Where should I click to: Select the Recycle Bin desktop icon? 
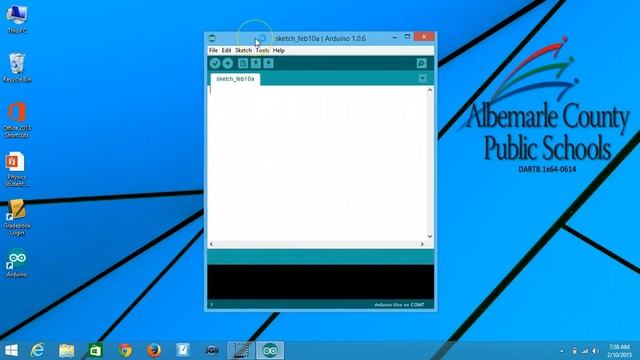click(x=17, y=67)
